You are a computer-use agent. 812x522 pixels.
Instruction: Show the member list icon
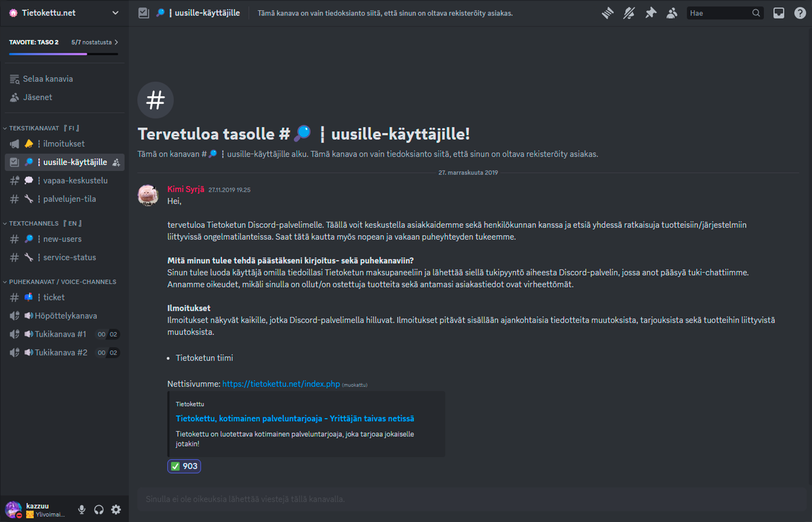pyautogui.click(x=672, y=13)
